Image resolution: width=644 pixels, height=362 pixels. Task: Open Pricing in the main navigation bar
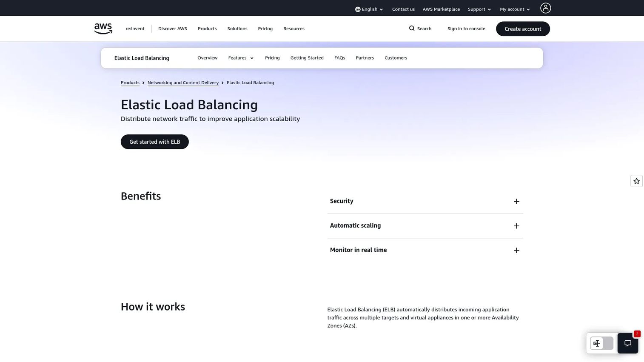click(x=265, y=29)
